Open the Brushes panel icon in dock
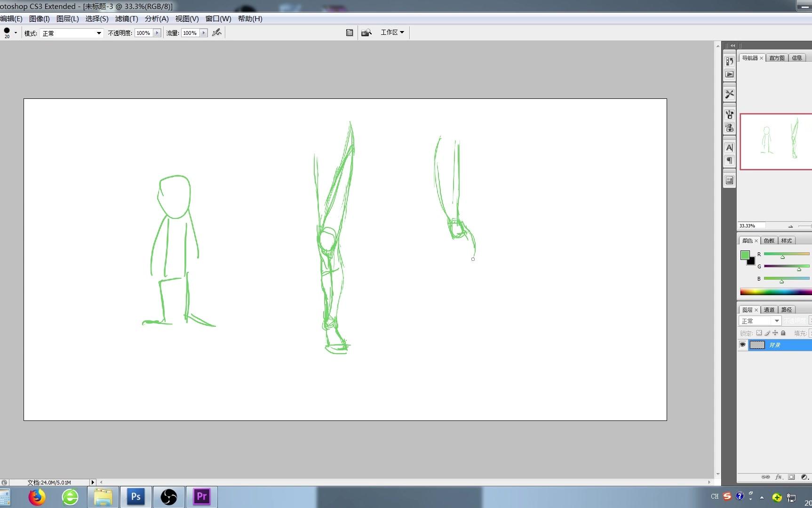812x508 pixels. click(x=729, y=114)
